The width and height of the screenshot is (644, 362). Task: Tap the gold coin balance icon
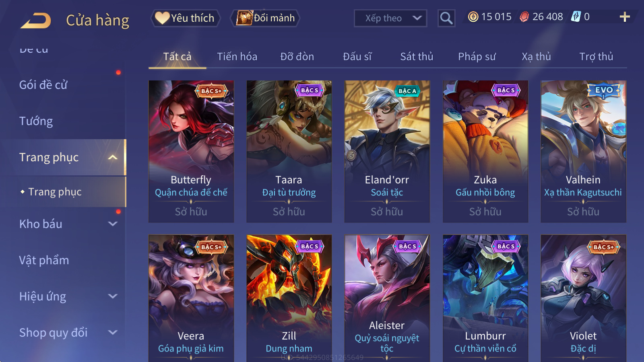coord(473,17)
